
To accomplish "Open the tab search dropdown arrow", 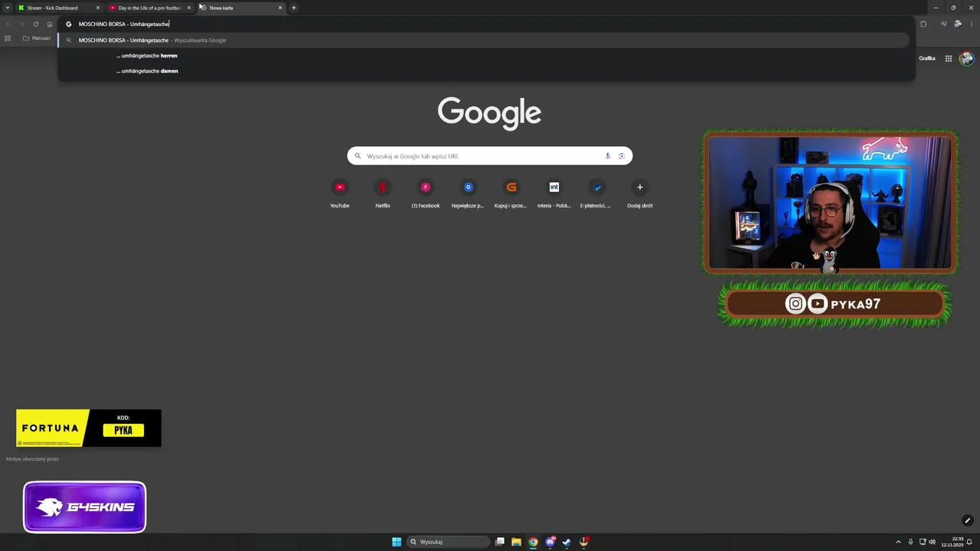I will [x=8, y=8].
